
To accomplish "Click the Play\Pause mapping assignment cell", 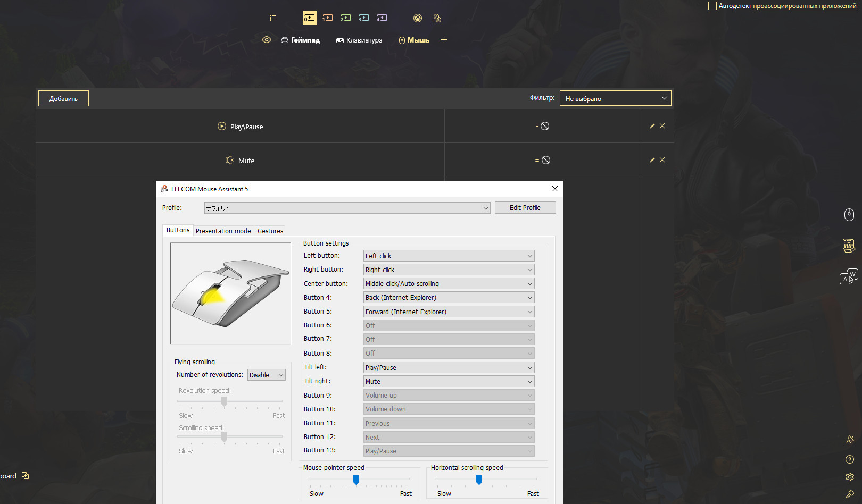I will point(543,126).
